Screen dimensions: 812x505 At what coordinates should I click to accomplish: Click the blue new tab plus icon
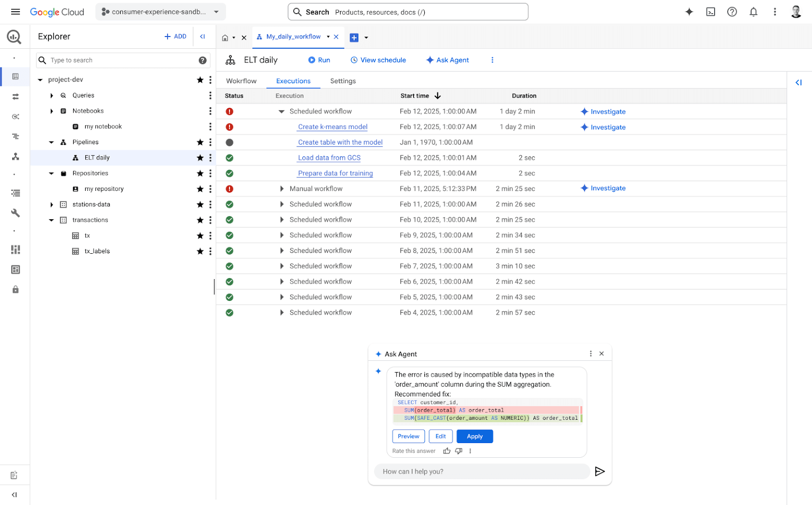(354, 38)
